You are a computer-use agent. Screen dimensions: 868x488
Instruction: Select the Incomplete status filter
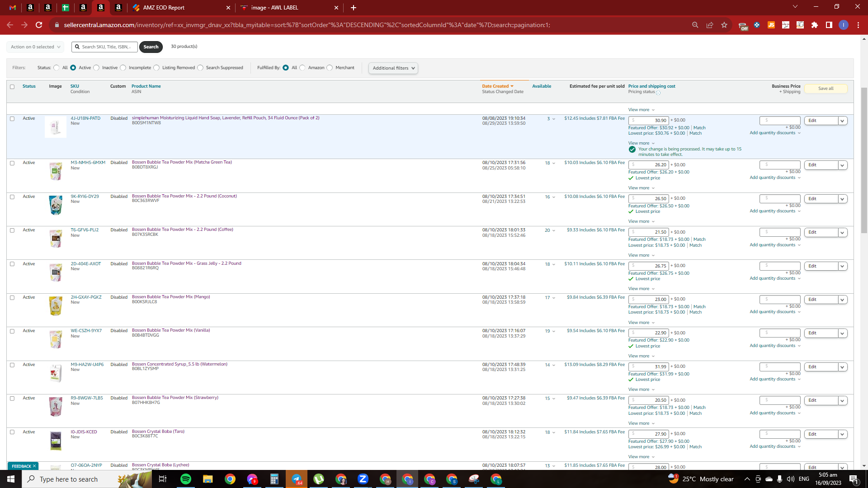tap(123, 68)
